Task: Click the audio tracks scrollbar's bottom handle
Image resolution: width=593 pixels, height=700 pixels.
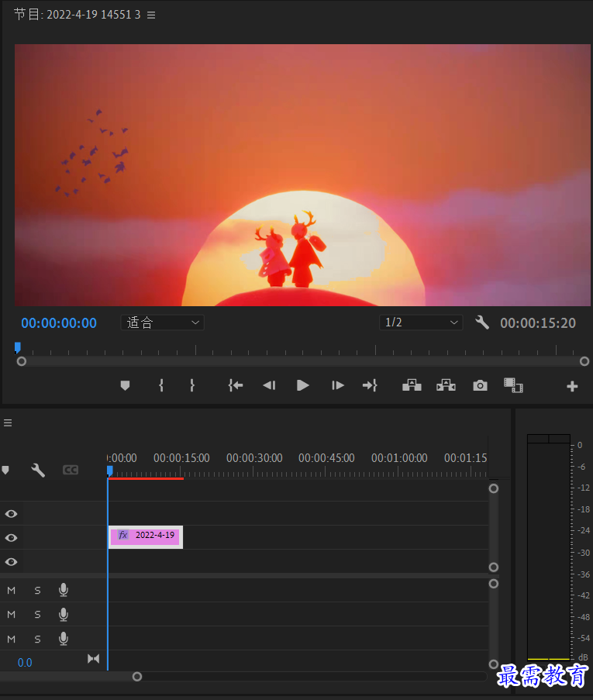Action: (x=494, y=664)
